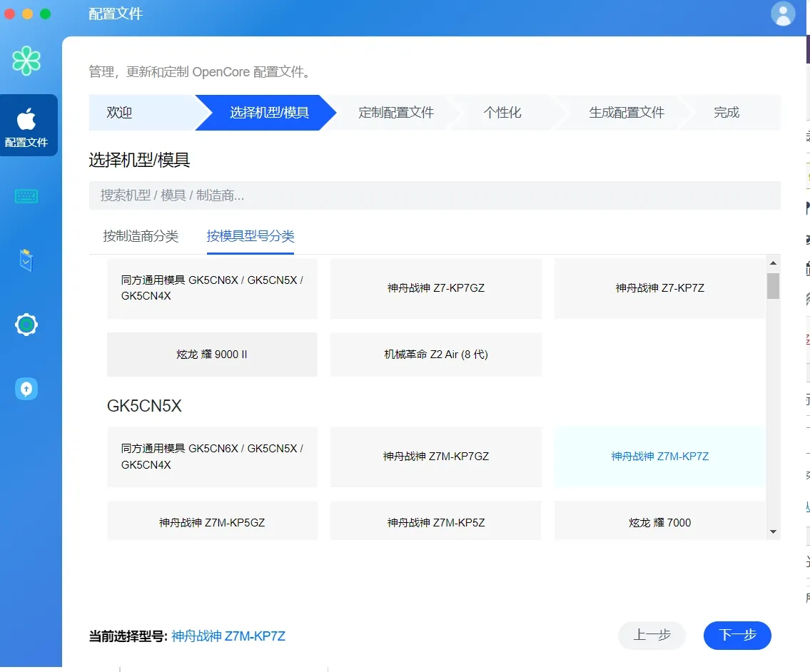
Task: Click the green flower app logo
Action: pyautogui.click(x=26, y=61)
